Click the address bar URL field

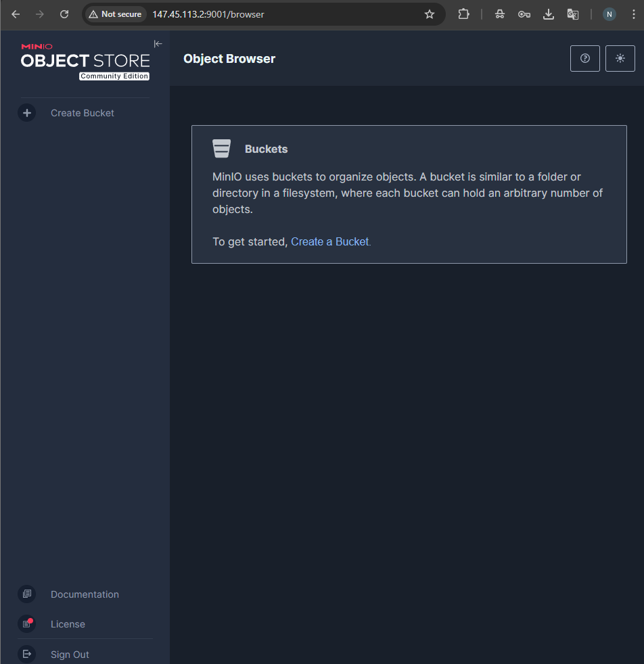264,14
